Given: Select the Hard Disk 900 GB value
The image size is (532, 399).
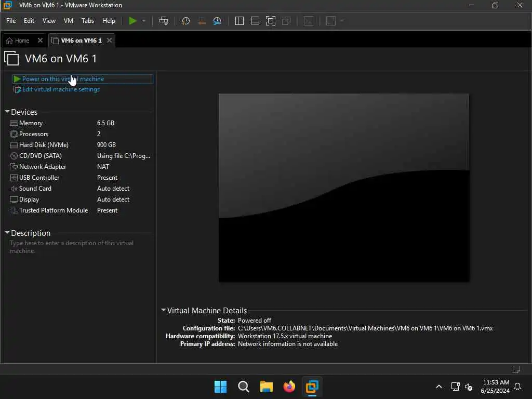Looking at the screenshot, I should coord(106,145).
